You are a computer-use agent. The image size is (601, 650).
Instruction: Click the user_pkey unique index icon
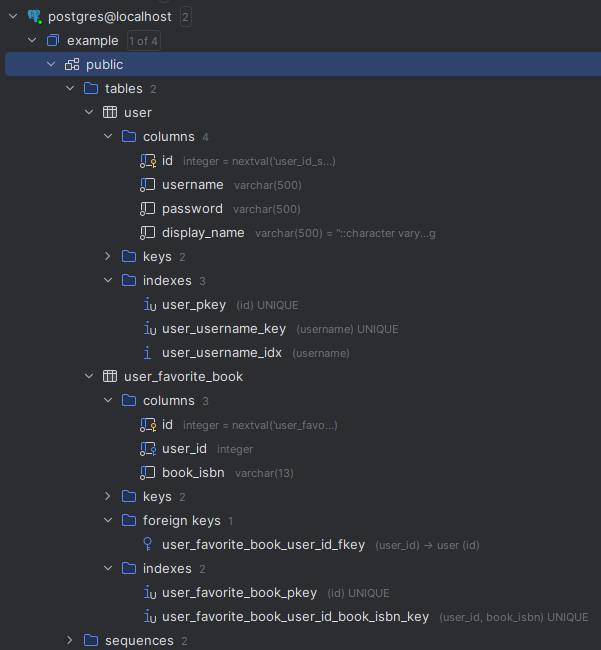click(148, 305)
